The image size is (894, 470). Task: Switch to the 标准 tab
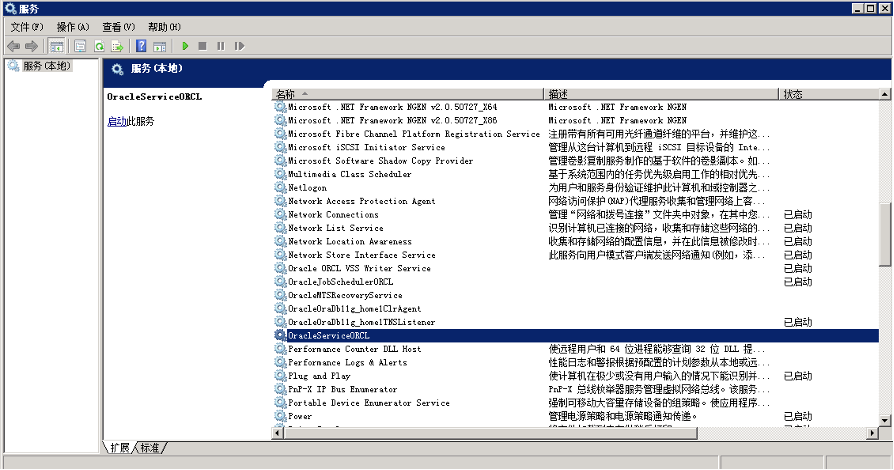click(x=150, y=448)
